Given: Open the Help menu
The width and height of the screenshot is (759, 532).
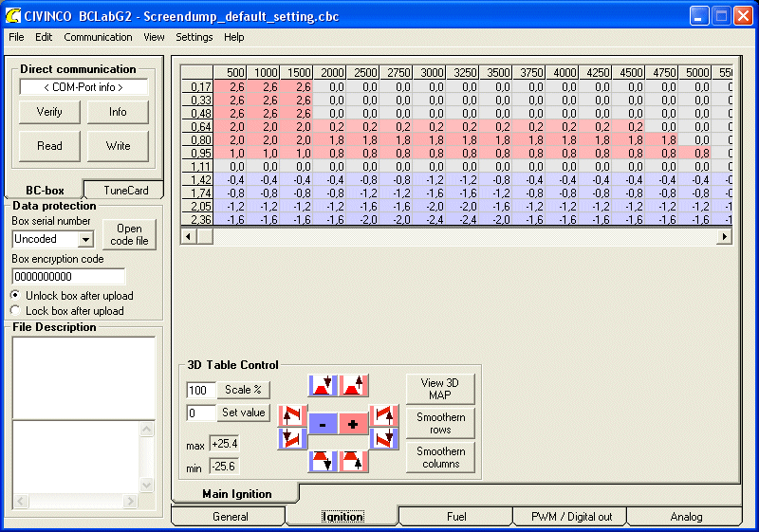Looking at the screenshot, I should pos(233,37).
